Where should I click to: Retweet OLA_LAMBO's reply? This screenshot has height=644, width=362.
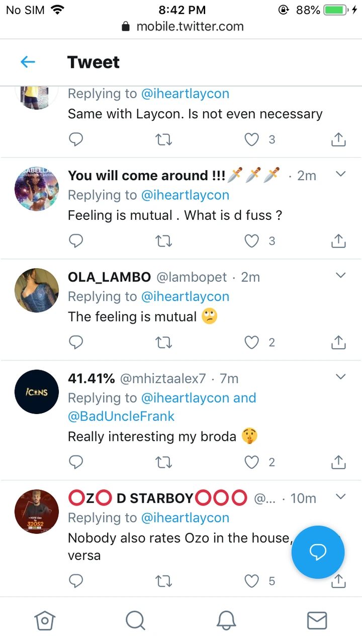[x=164, y=343]
